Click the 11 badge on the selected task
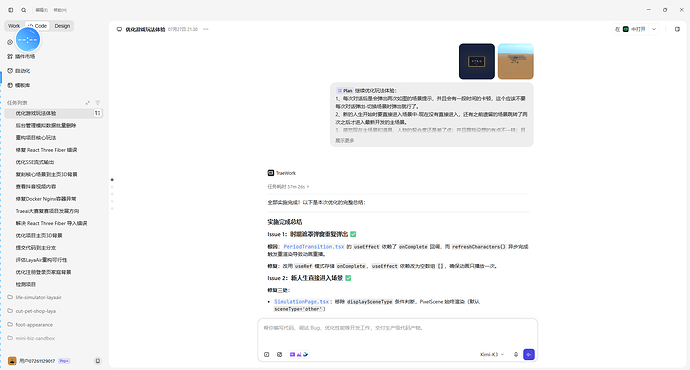 coord(97,113)
